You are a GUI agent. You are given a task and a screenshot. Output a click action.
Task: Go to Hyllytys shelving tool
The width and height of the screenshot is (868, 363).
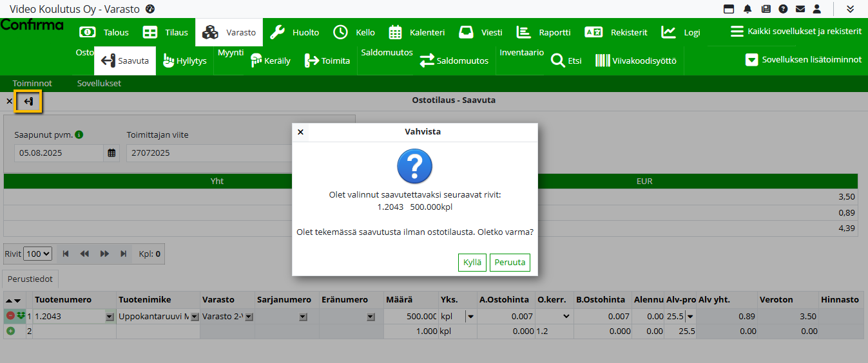184,61
